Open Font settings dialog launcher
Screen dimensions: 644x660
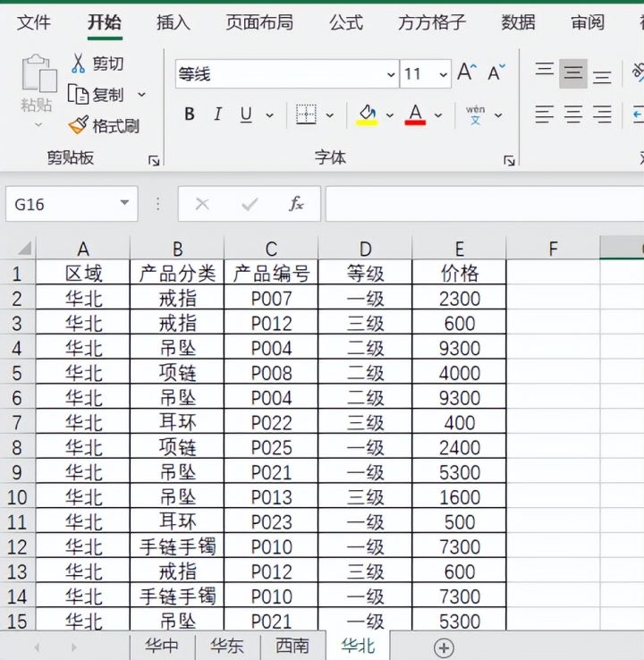click(x=509, y=160)
